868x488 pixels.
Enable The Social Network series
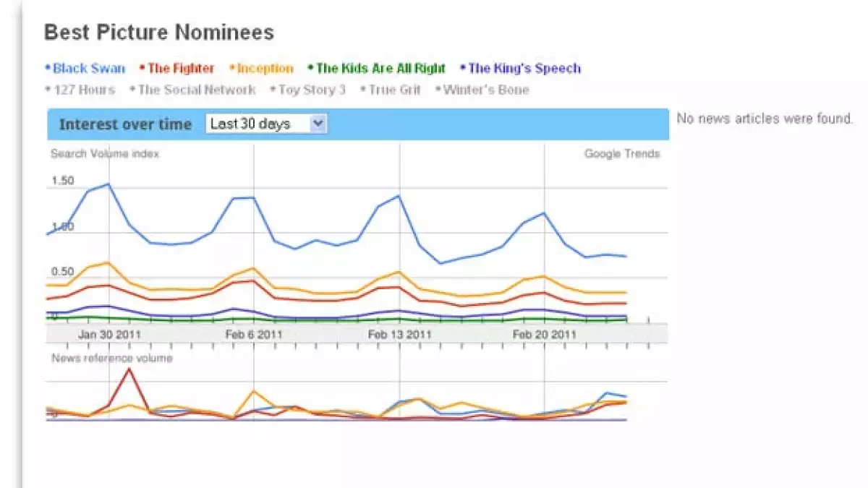tap(196, 90)
